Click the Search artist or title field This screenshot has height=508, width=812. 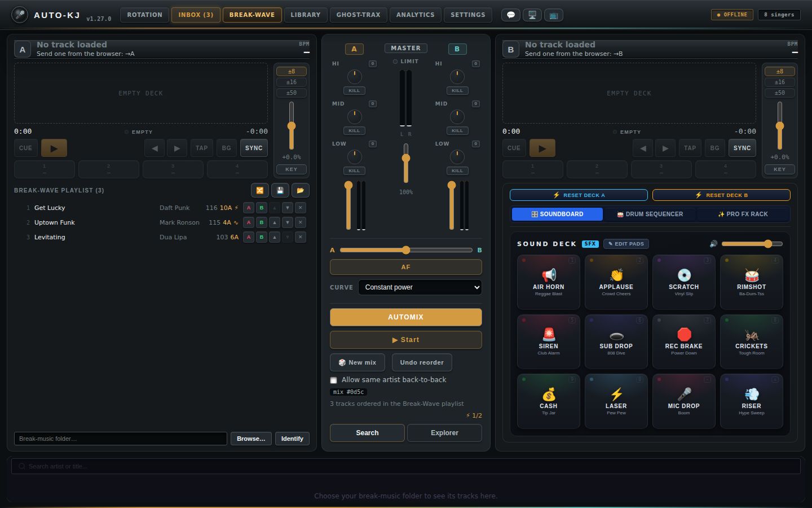click(406, 466)
